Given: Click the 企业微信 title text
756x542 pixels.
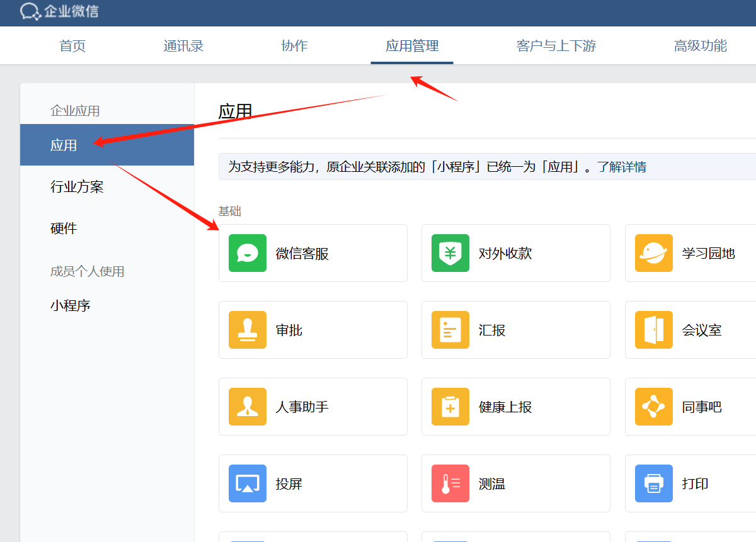Looking at the screenshot, I should (71, 11).
